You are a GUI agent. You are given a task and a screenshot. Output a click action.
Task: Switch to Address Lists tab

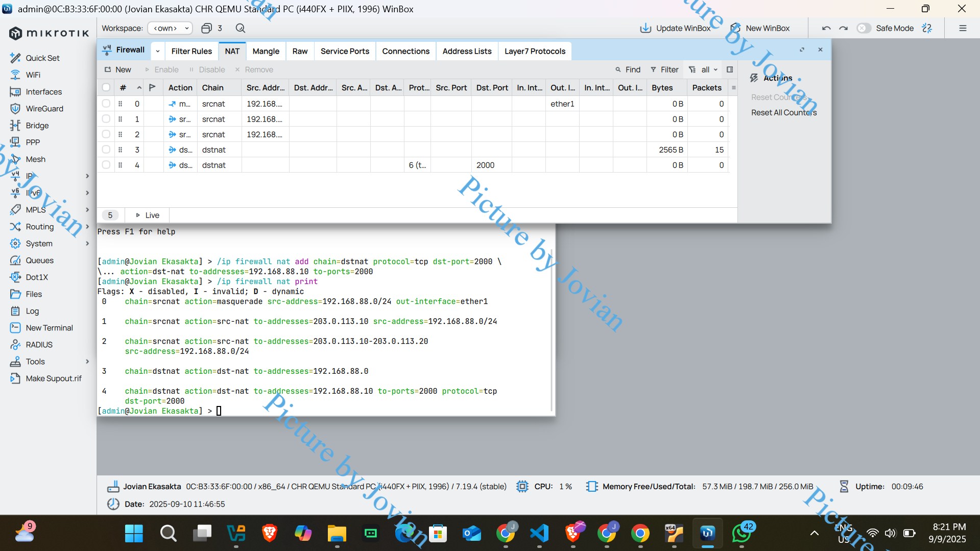(x=467, y=51)
